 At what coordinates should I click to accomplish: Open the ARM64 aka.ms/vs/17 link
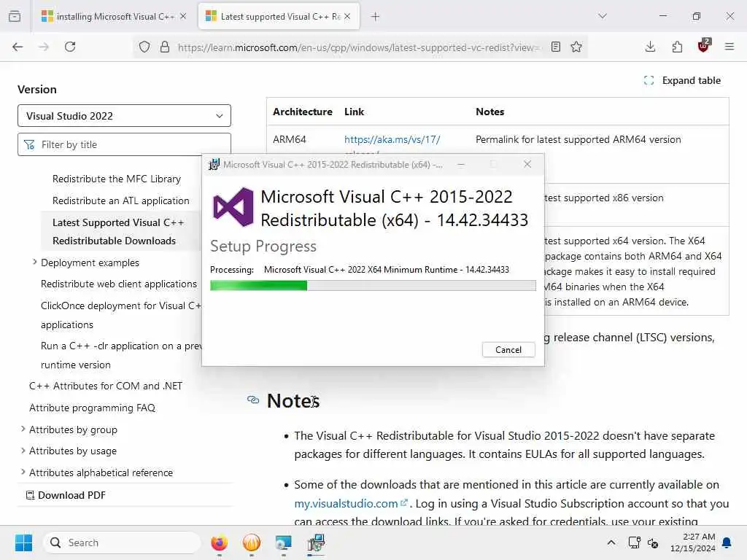pyautogui.click(x=392, y=139)
